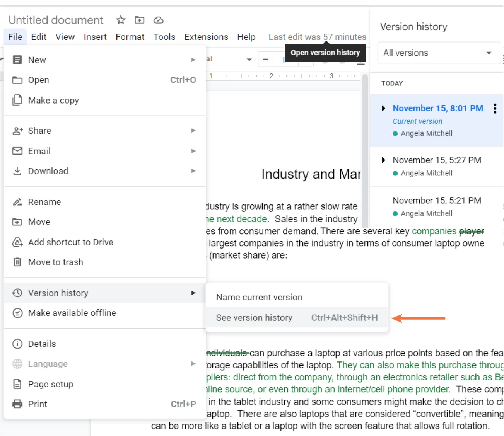Expand the Share submenu
This screenshot has height=436, width=504.
click(x=39, y=131)
